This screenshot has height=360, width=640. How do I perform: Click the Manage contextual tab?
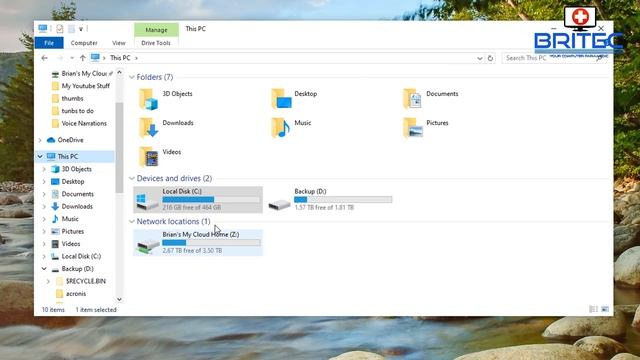(x=156, y=30)
